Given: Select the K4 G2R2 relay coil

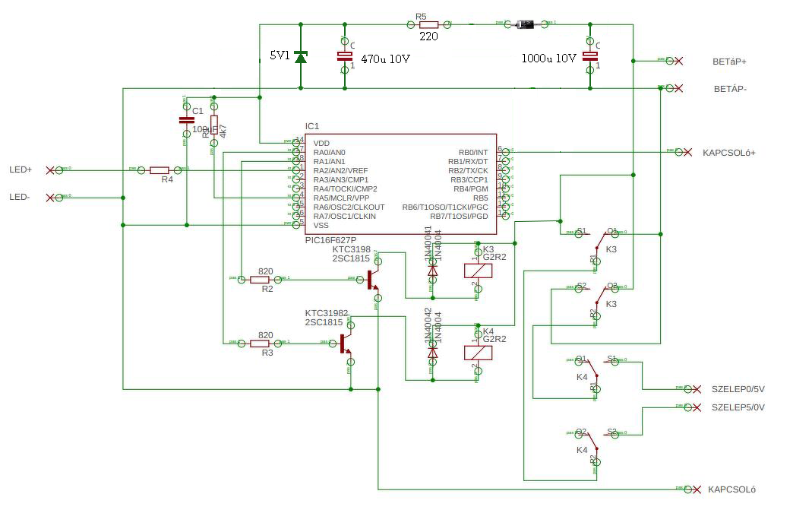Looking at the screenshot, I should coord(478,353).
